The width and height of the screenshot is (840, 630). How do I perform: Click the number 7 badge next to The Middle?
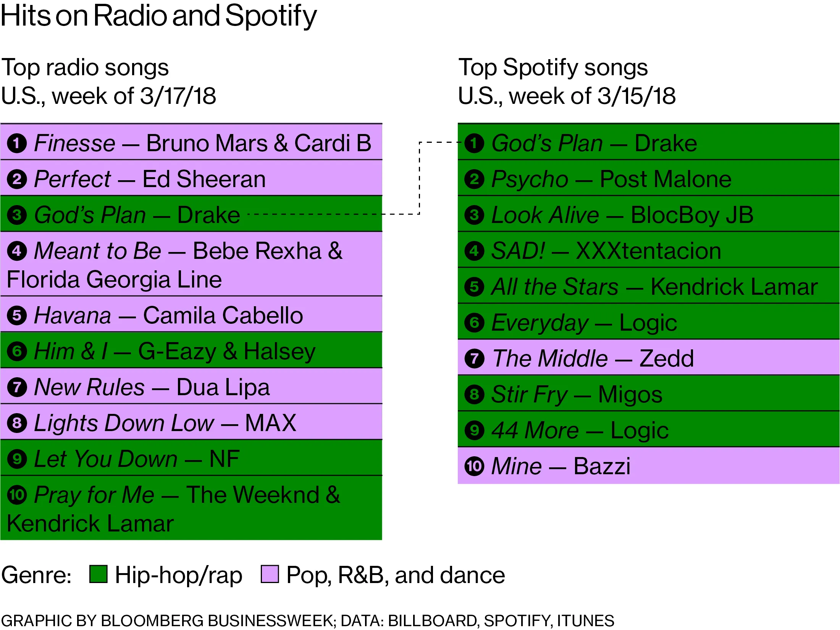pos(474,359)
